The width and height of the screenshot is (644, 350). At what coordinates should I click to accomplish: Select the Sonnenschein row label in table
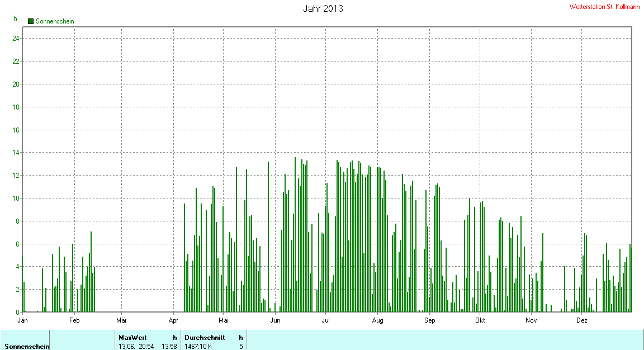27,347
